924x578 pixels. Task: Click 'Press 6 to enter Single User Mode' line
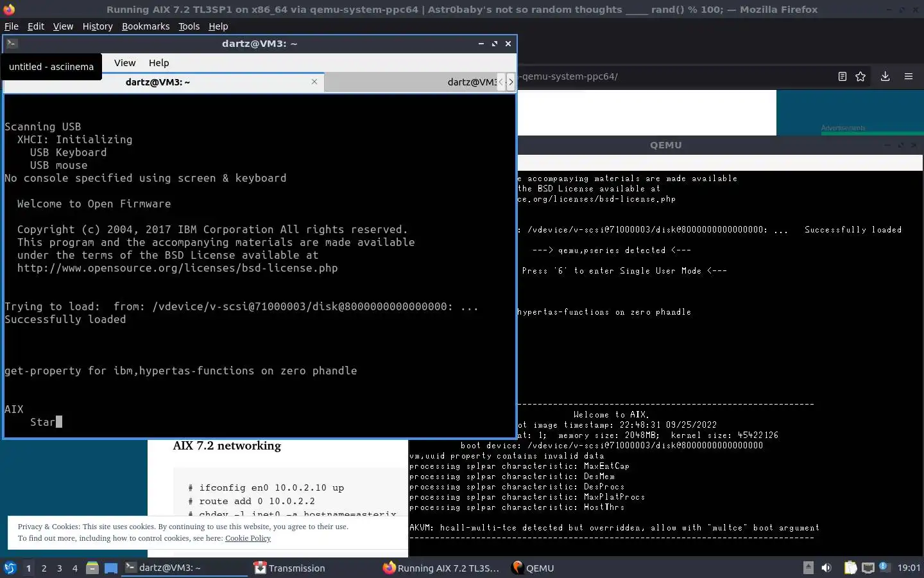(624, 271)
